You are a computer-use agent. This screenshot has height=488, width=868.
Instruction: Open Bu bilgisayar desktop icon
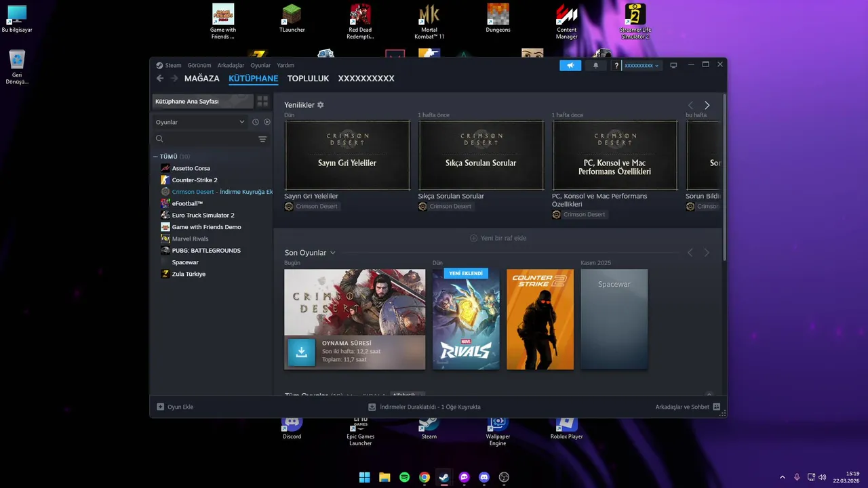17,19
